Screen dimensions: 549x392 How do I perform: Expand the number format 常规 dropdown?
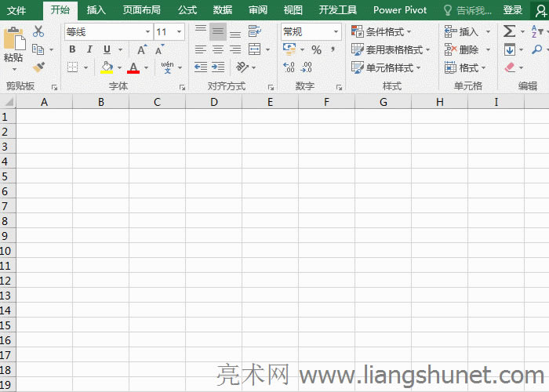(336, 32)
